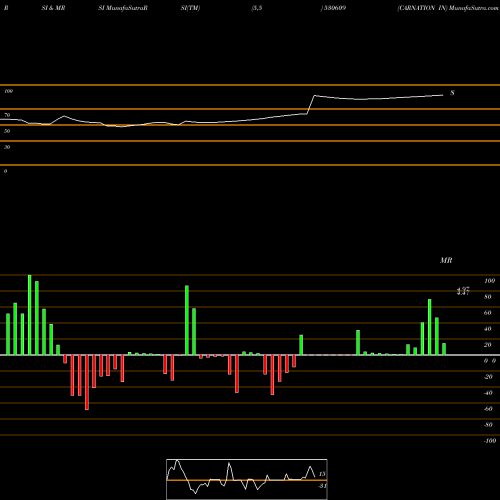Image resolution: width=500 pixels, height=500 pixels.
Task: Click the RSI left axis label 50
Action: 7,131
